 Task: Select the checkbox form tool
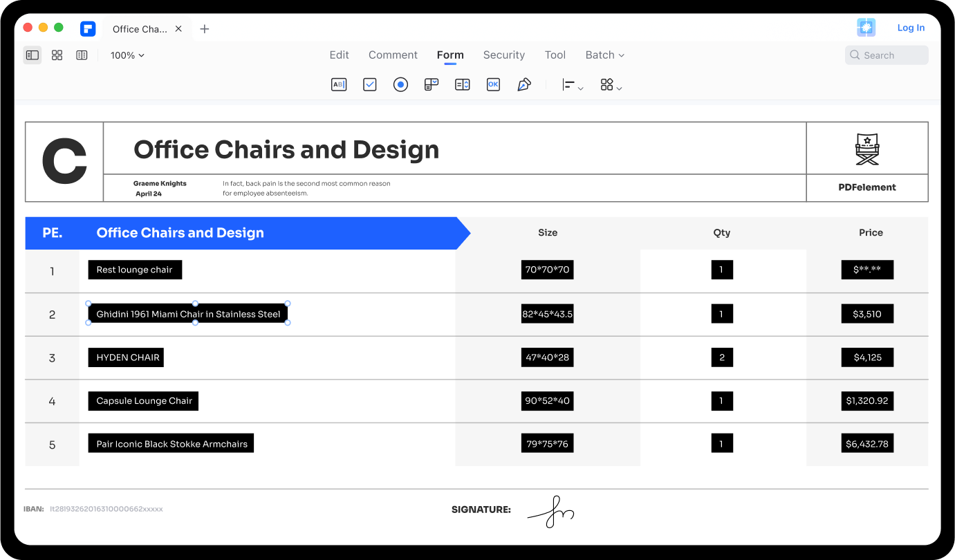tap(370, 84)
